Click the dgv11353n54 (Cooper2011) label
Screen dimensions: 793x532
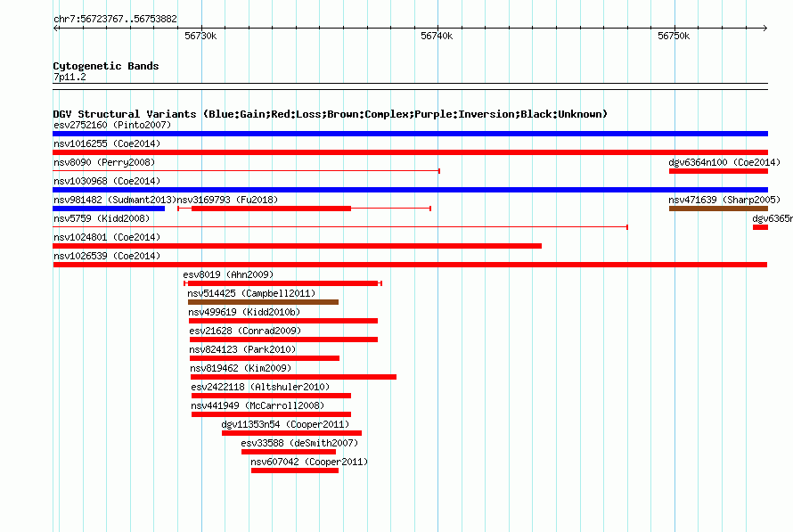coord(285,424)
